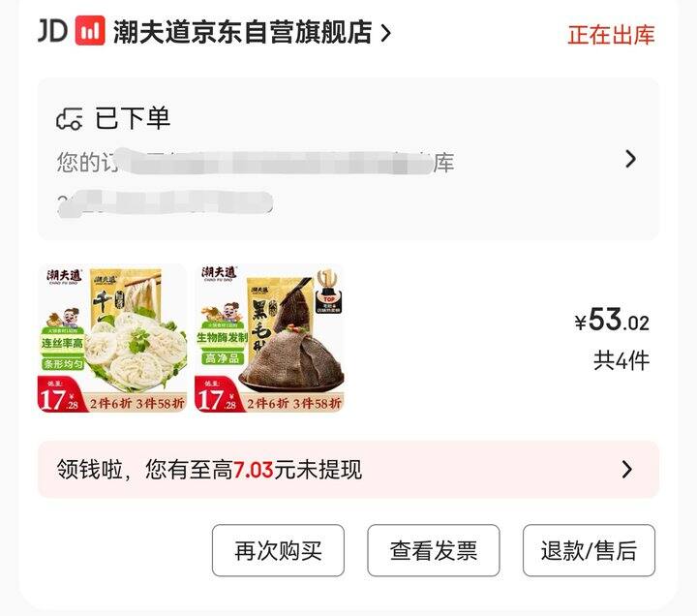Open the 领钱啦 cash withdrawal banner
This screenshot has width=697, height=616.
348,469
